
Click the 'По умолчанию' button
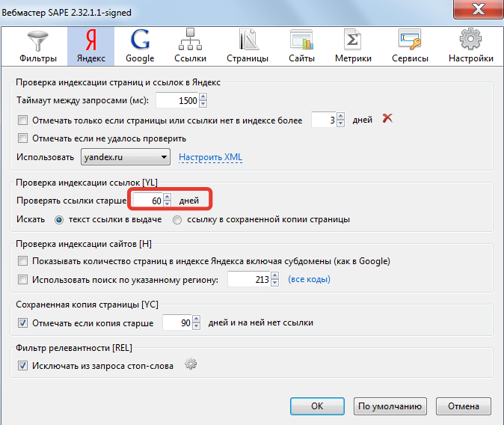coord(390,406)
